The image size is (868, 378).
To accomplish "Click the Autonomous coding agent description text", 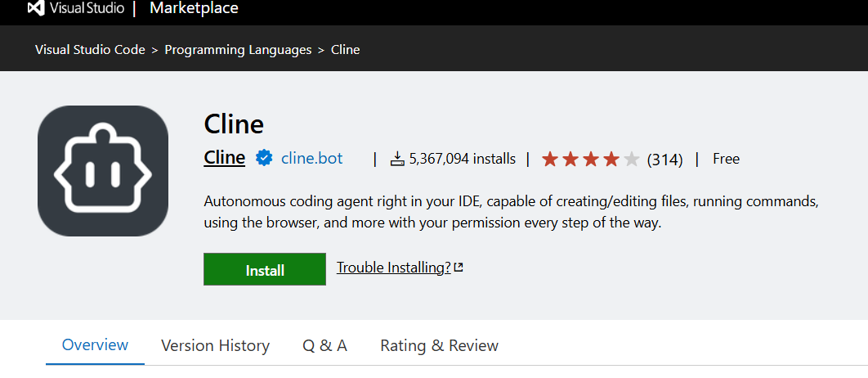I will [x=511, y=212].
